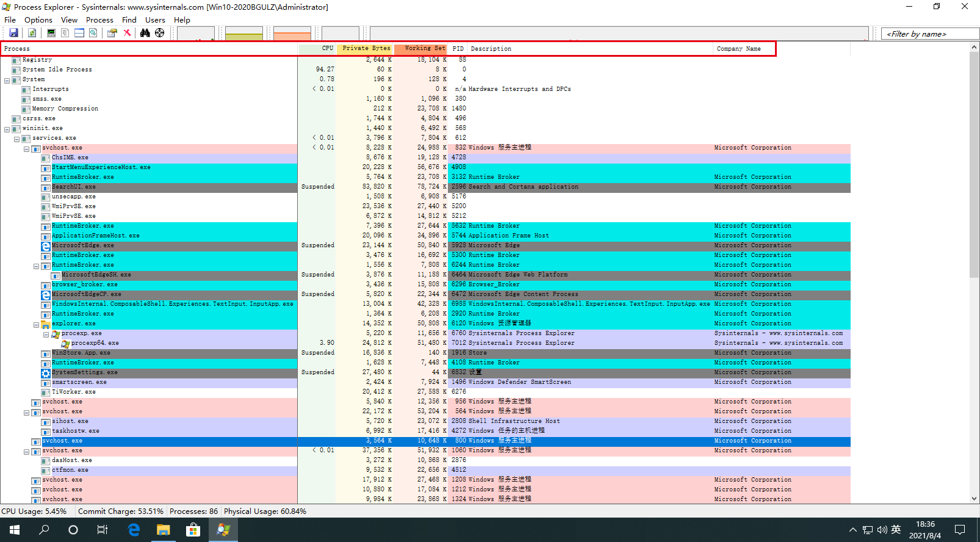Open File Explorer from the taskbar
Viewport: 980px width, 542px height.
click(x=163, y=530)
